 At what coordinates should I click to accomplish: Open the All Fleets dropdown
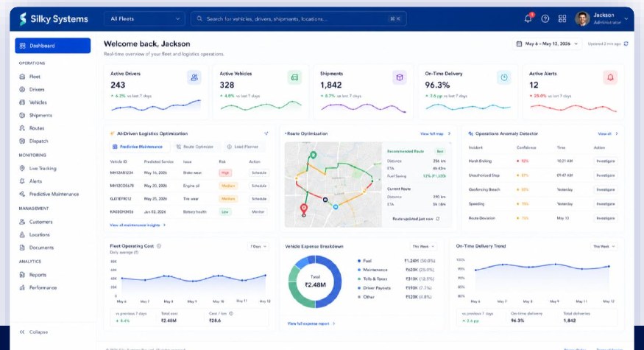pyautogui.click(x=144, y=19)
